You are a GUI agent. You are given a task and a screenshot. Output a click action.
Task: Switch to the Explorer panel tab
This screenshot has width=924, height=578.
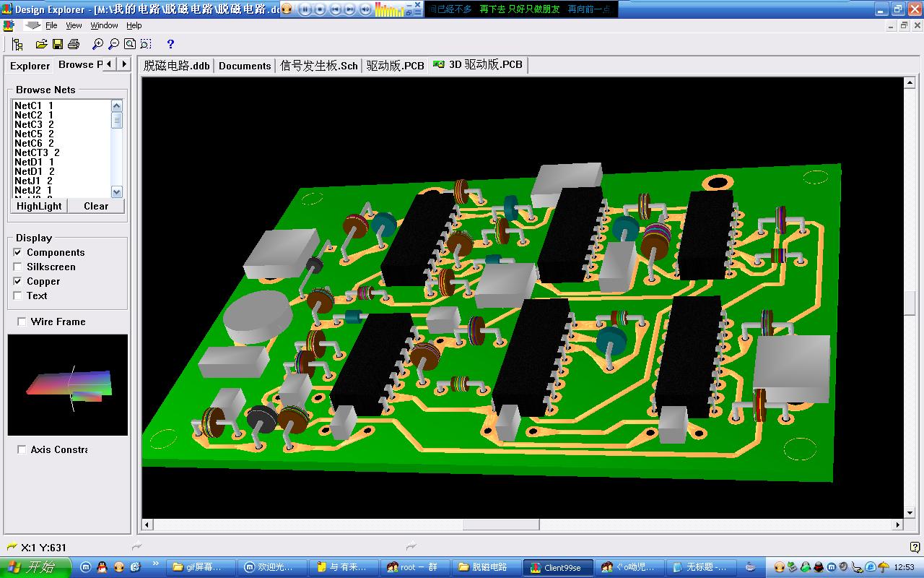pos(30,66)
